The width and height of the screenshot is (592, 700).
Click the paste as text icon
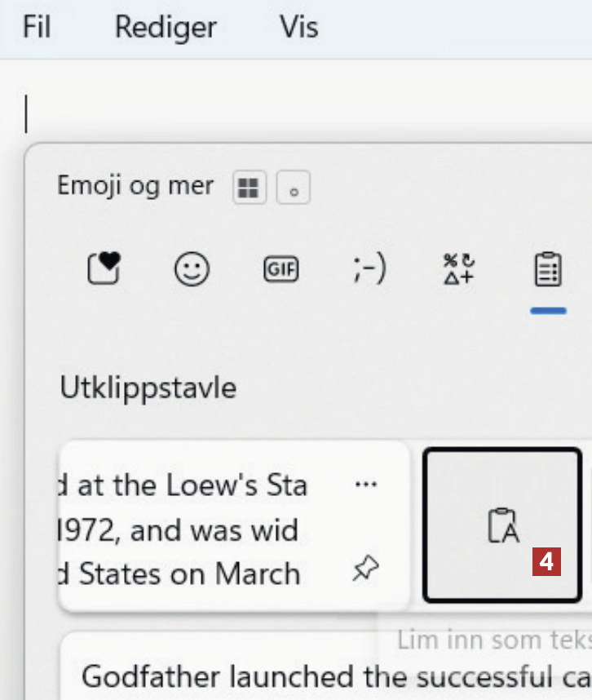point(502,525)
